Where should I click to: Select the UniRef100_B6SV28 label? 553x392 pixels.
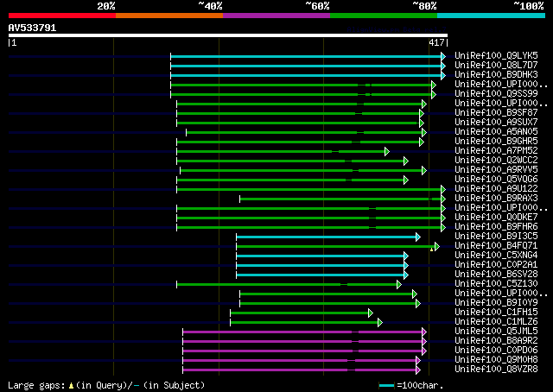496,275
